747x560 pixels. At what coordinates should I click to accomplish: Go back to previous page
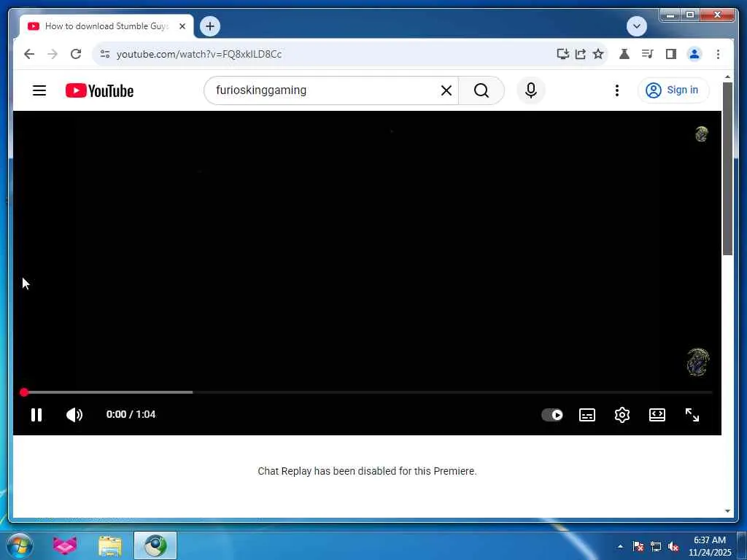coord(29,54)
